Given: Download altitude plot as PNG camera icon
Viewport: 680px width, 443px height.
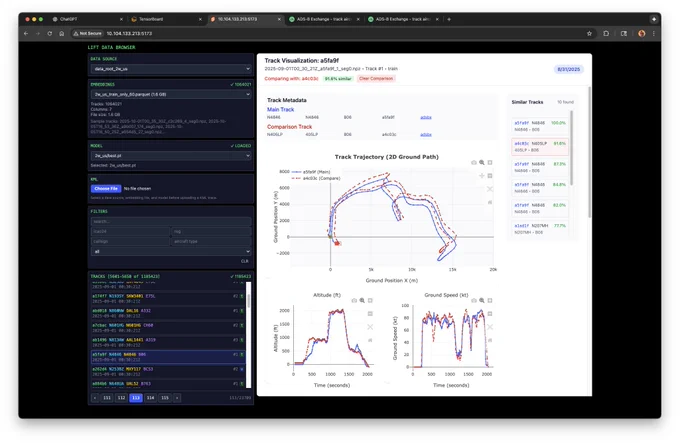Looking at the screenshot, I should click(x=354, y=300).
